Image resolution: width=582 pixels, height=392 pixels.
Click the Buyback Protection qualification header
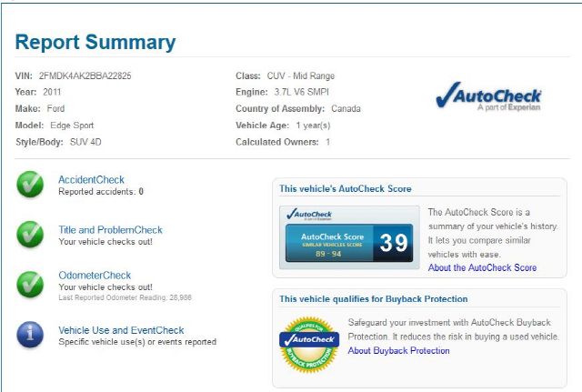coord(373,299)
